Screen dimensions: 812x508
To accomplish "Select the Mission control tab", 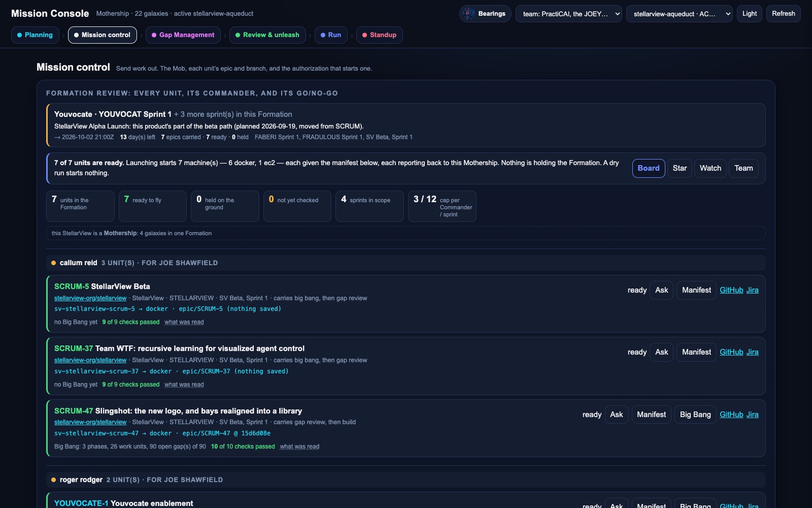I will click(103, 35).
